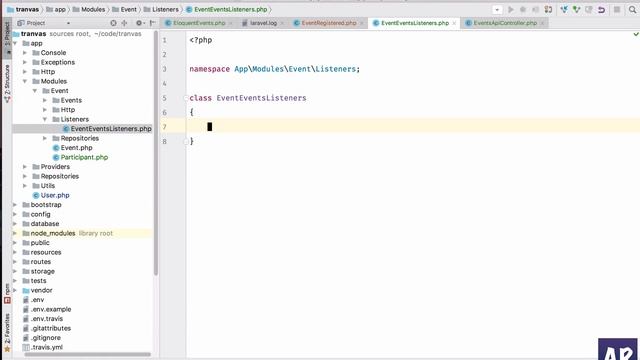Screen dimensions: 640x360
Task: Click the Project panel vertical scrollbar
Action: [156, 153]
